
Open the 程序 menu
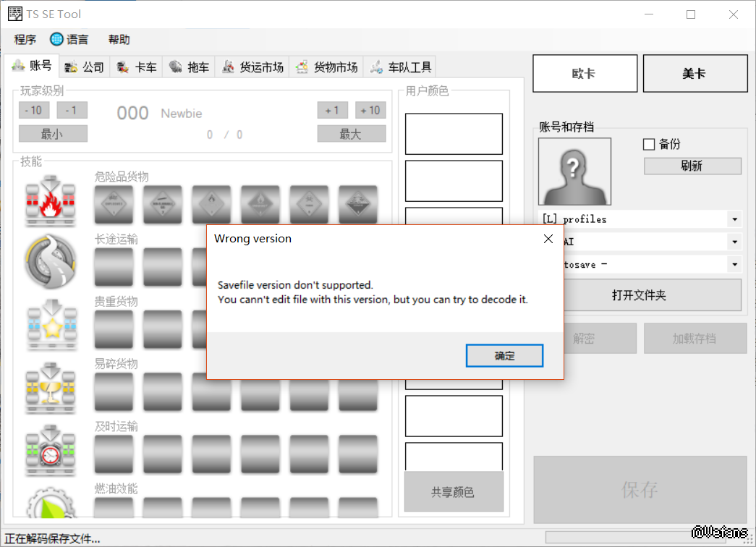point(25,40)
